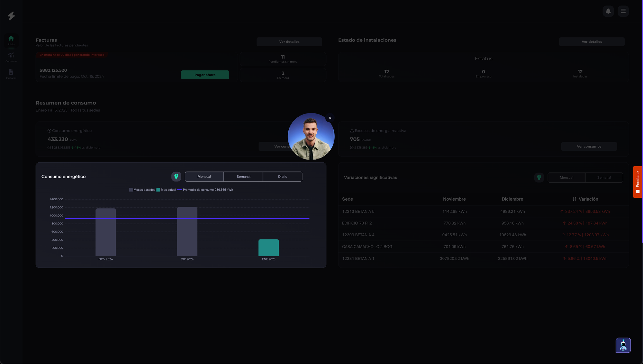The height and width of the screenshot is (364, 643).
Task: Open the chatbot robot assistant icon
Action: click(623, 345)
